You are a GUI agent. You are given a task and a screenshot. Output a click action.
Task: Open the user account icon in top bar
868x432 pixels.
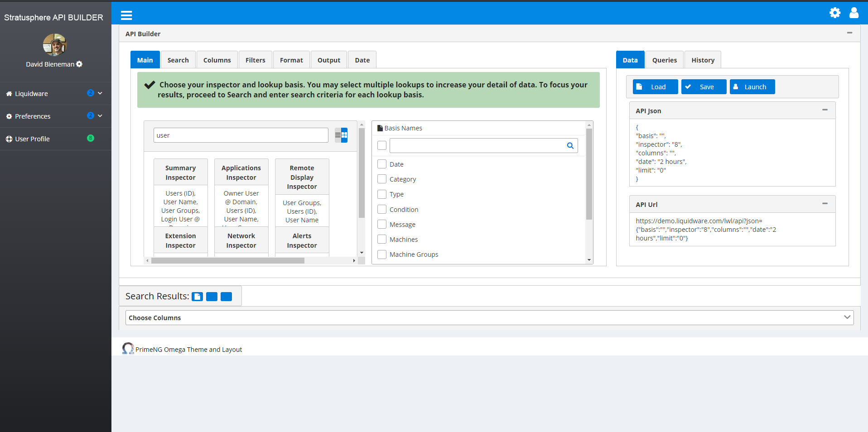point(854,13)
